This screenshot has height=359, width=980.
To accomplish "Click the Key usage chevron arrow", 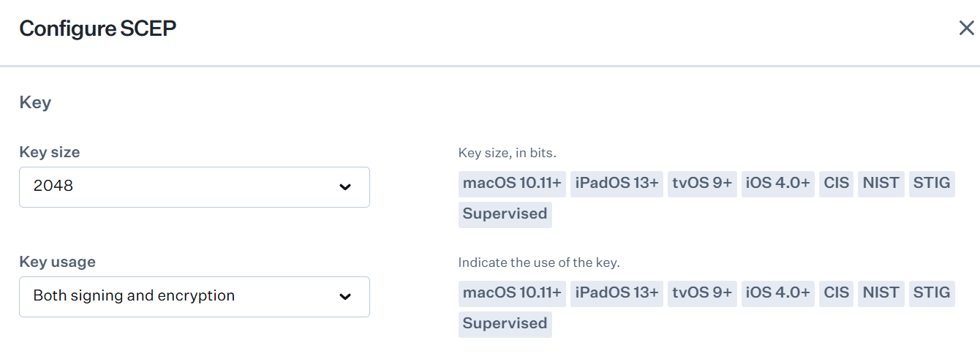I will pos(345,297).
